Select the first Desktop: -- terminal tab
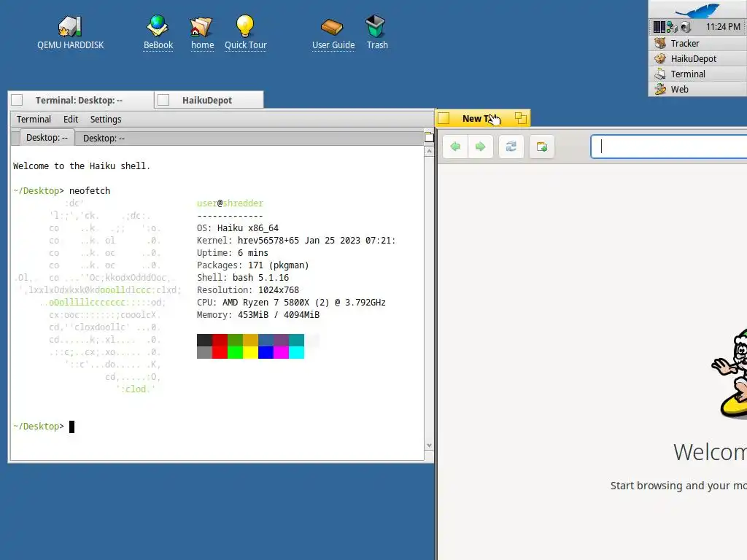The image size is (747, 560). pyautogui.click(x=47, y=138)
